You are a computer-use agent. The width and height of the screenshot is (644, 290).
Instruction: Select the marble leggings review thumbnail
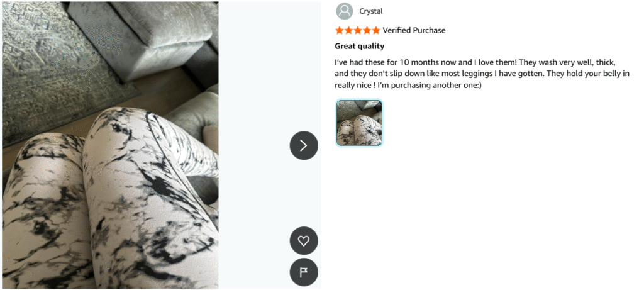click(359, 123)
